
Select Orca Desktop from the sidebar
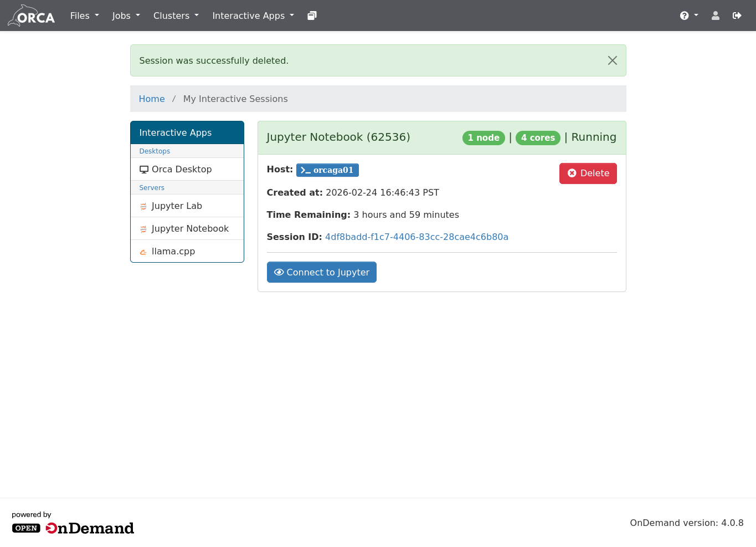181,169
